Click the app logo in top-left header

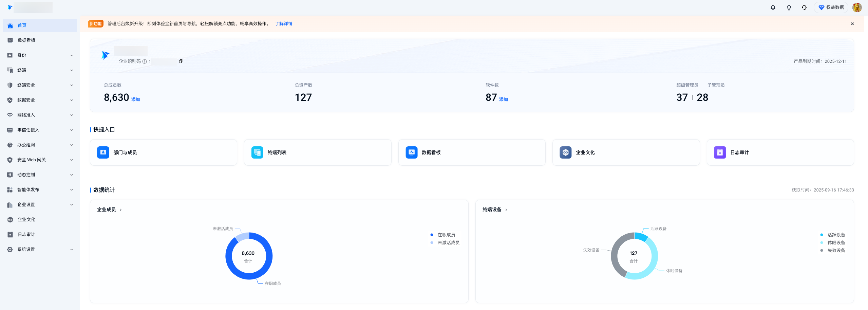[x=10, y=7]
